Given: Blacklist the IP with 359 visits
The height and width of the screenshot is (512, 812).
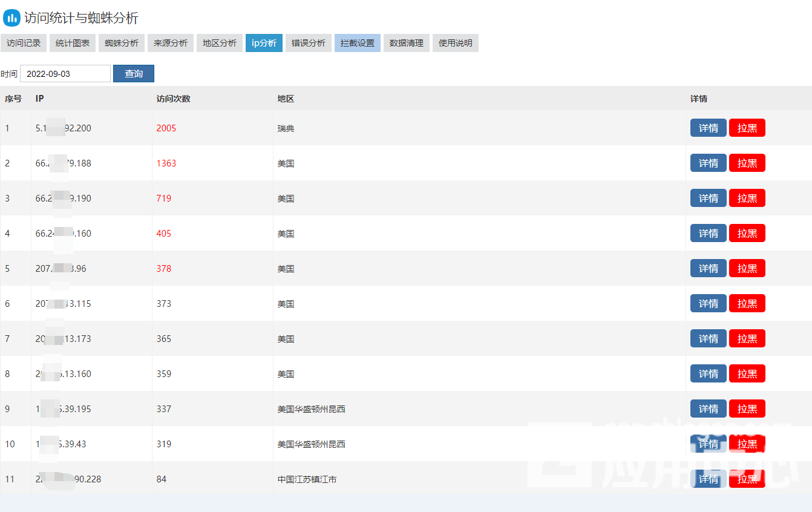Looking at the screenshot, I should [x=747, y=373].
